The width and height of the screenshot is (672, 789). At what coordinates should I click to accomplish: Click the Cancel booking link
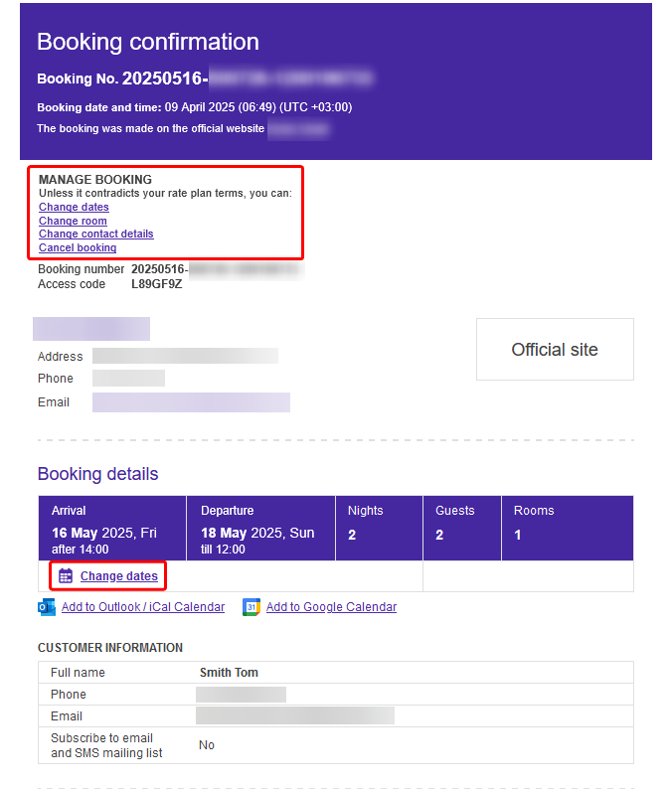(x=78, y=247)
